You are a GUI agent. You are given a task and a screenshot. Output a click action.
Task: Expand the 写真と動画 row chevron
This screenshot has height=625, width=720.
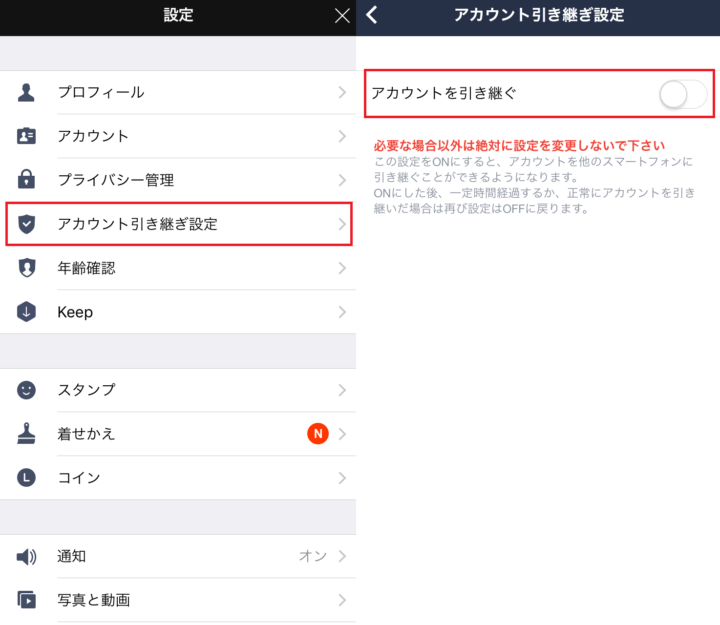[x=342, y=600]
